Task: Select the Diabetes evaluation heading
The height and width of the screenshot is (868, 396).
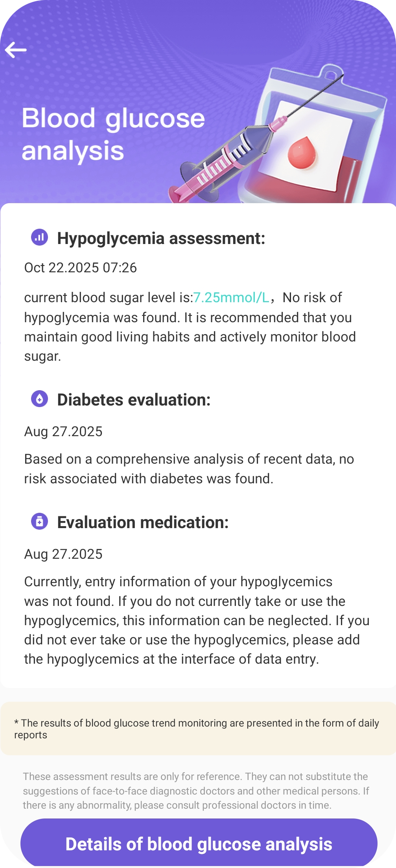Action: 134,400
